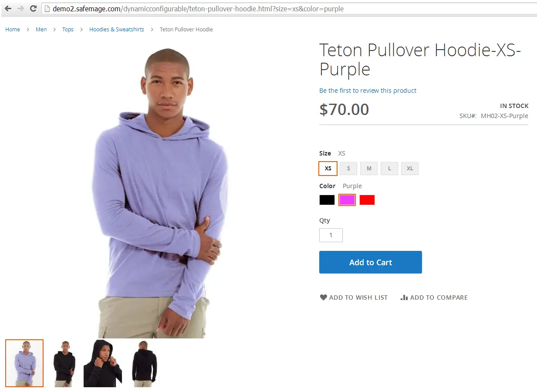Click the browser forward arrow
Viewport: 537px width, 392px height.
[20, 9]
